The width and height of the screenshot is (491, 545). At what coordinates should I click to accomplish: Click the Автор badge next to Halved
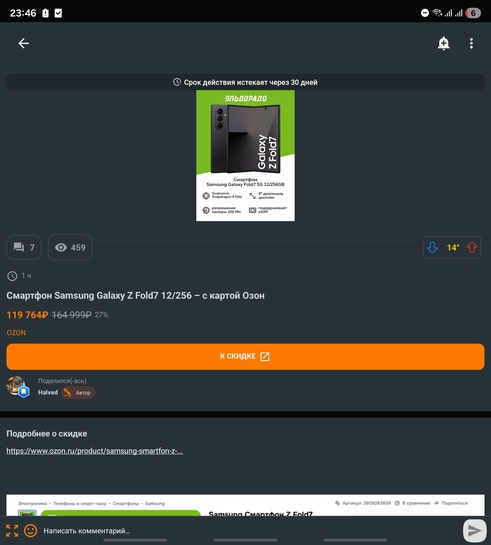point(79,392)
